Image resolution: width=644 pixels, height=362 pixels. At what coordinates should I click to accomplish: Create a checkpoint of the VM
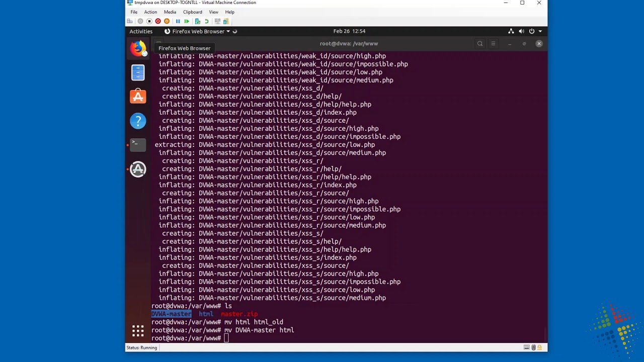198,21
